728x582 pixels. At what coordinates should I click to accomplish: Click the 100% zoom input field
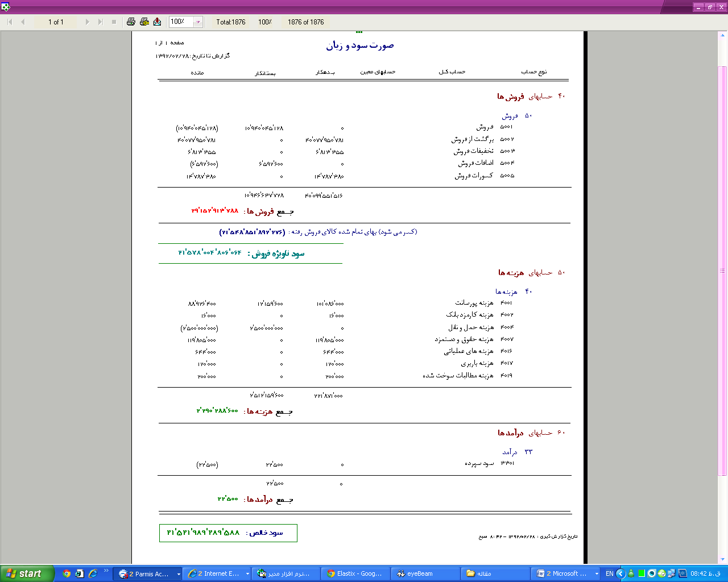181,22
